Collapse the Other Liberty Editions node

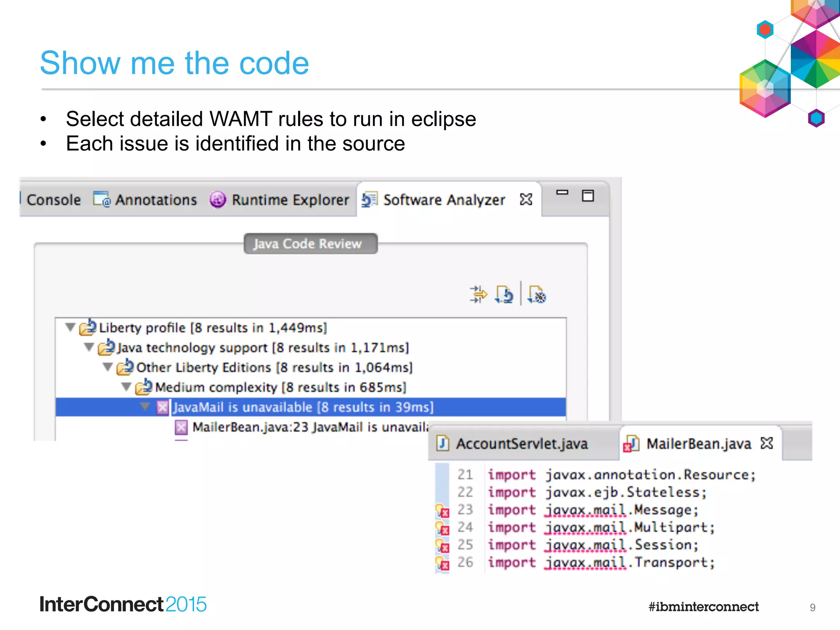click(107, 367)
